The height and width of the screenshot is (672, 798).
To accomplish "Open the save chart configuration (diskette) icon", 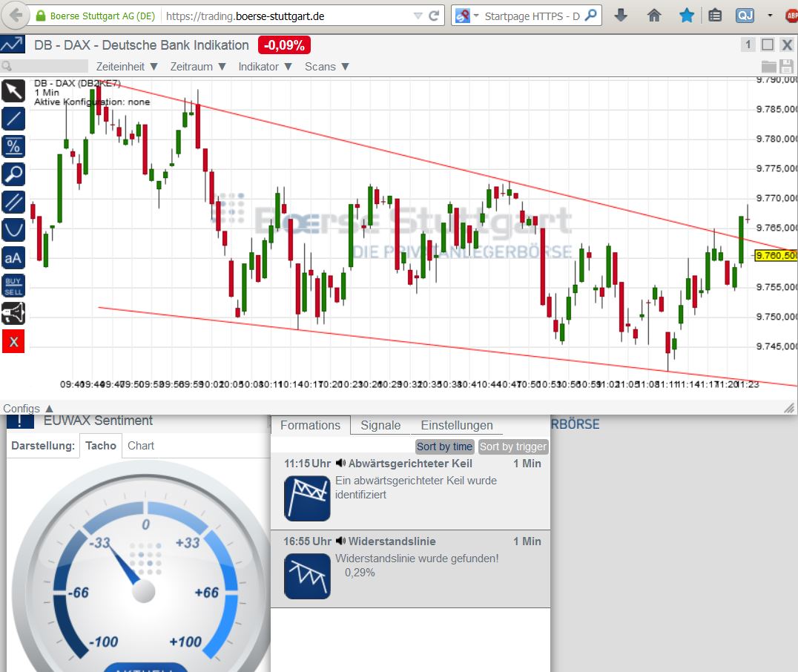I will point(786,65).
